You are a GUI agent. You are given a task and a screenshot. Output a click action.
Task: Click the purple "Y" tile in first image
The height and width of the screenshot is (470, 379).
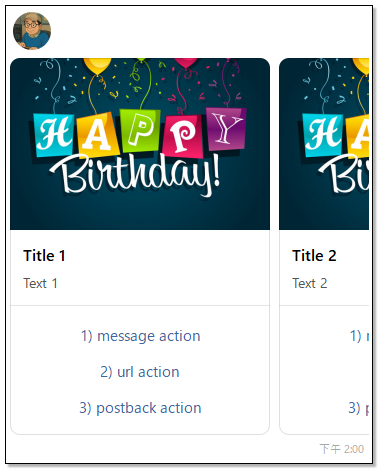pos(226,129)
